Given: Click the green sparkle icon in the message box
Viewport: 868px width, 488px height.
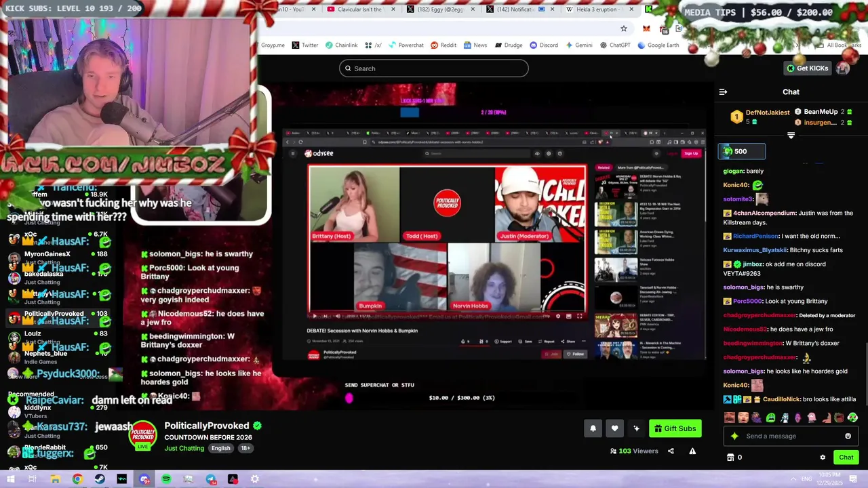Looking at the screenshot, I should 734,436.
